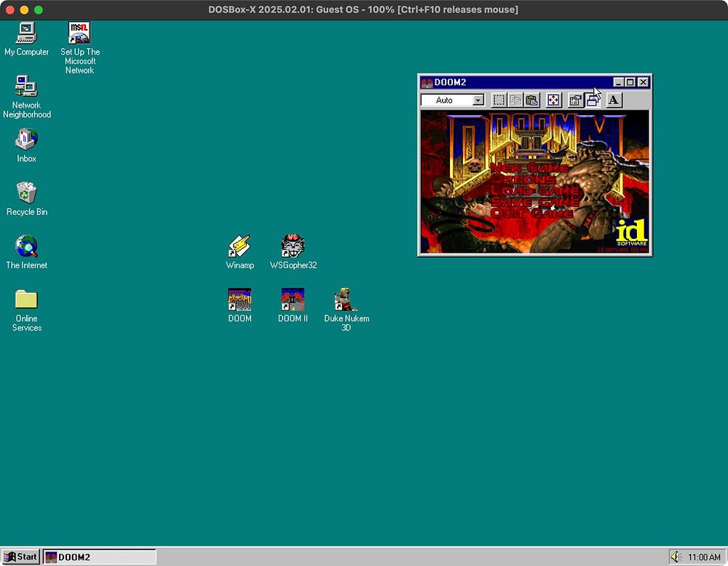Click the volume speaker tray icon
Image resolution: width=728 pixels, height=566 pixels.
tap(676, 557)
